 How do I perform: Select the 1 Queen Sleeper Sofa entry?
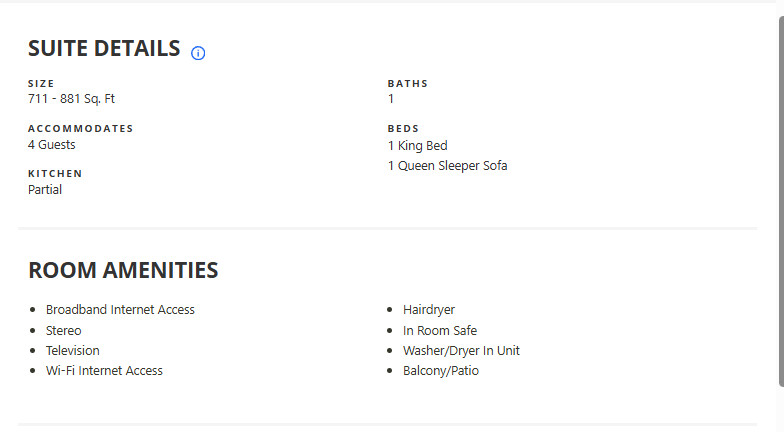pyautogui.click(x=448, y=166)
